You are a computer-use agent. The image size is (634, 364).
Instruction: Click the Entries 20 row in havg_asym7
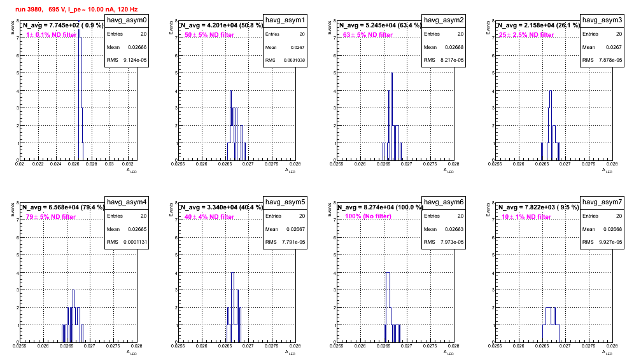[602, 216]
